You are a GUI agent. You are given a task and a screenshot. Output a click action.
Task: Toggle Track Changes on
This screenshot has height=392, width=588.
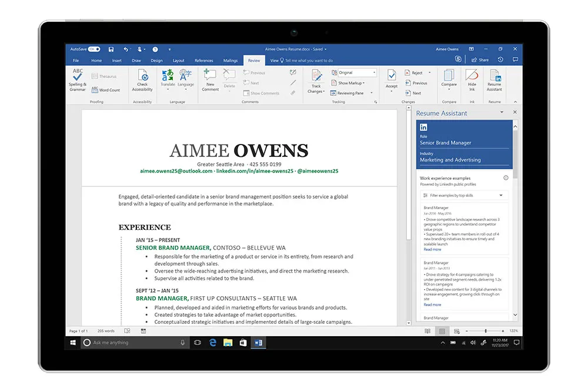[x=316, y=80]
